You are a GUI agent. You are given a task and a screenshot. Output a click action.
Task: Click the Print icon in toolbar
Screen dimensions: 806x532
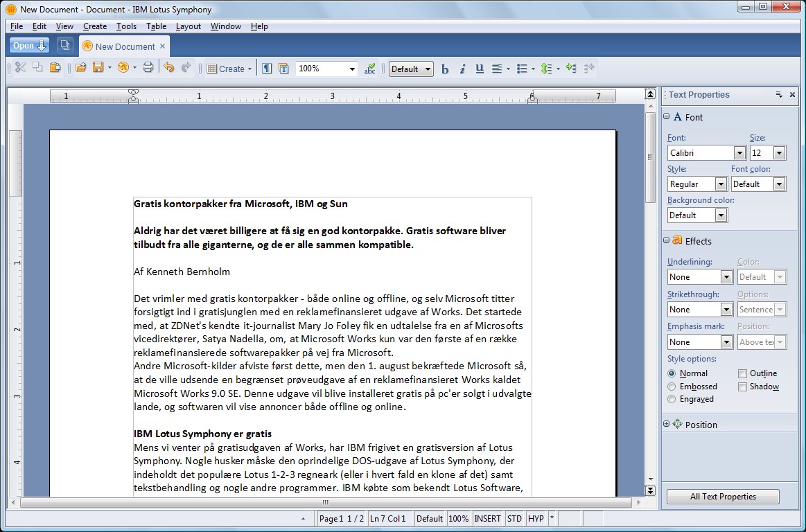[148, 68]
